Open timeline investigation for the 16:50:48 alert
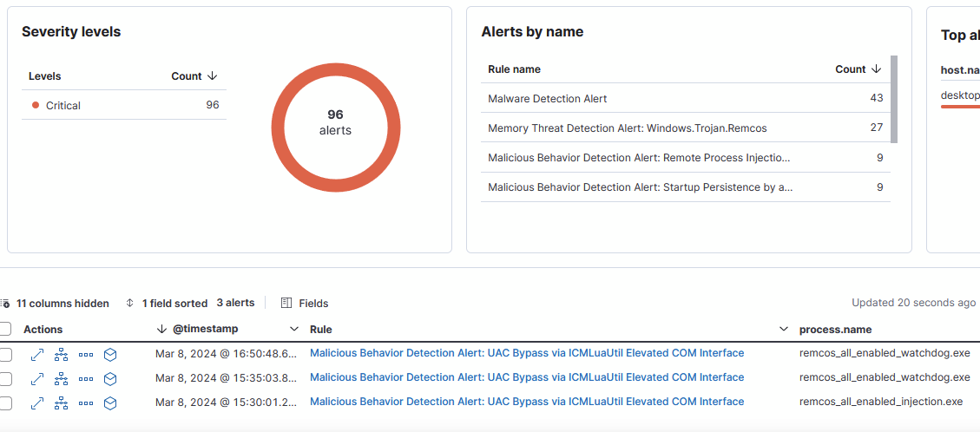Screen dimensions: 980x432 click(110, 354)
